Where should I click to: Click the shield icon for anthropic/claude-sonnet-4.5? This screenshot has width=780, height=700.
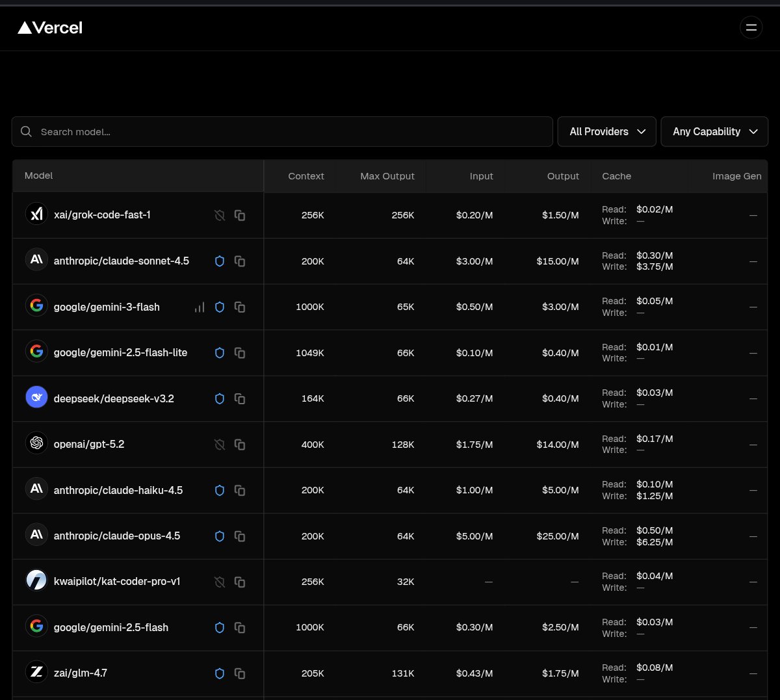[220, 261]
